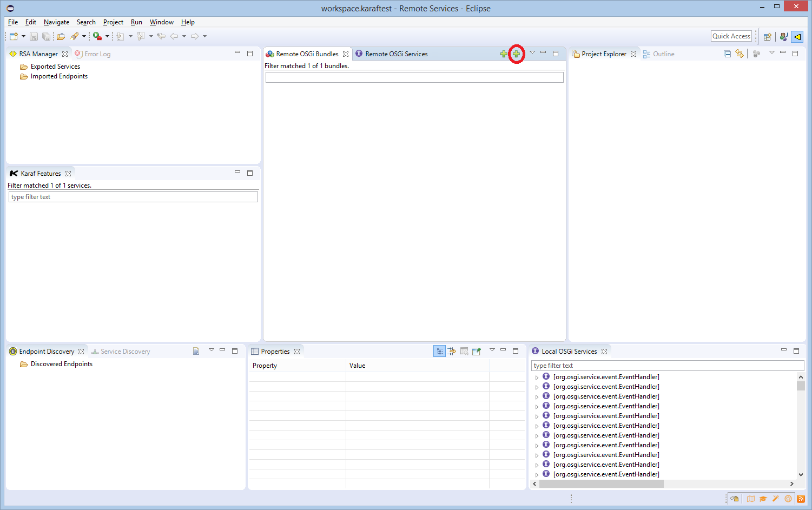This screenshot has width=812, height=510.
Task: Click the flashlight Search icon in toolbar
Action: point(75,36)
